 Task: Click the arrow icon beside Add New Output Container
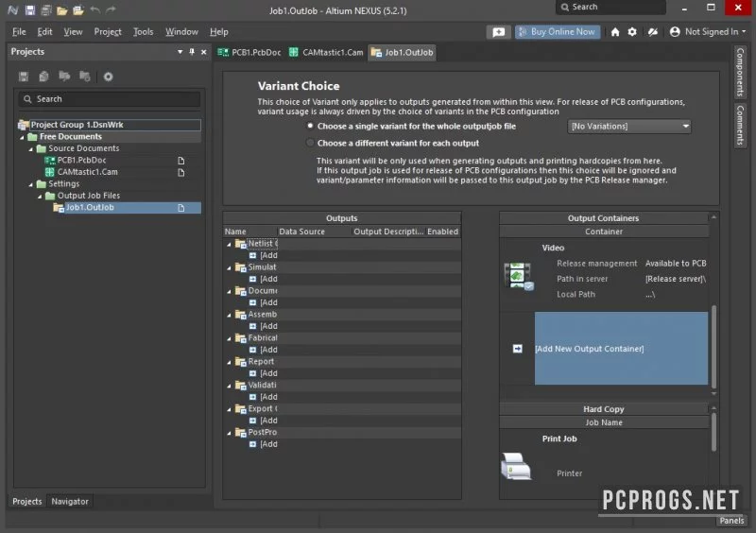click(x=517, y=349)
